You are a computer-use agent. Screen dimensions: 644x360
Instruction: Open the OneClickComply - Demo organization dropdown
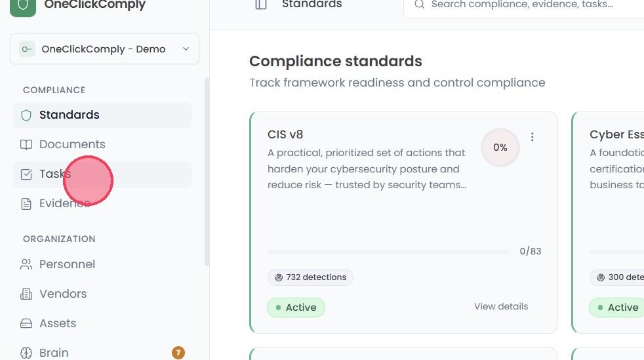coord(104,49)
